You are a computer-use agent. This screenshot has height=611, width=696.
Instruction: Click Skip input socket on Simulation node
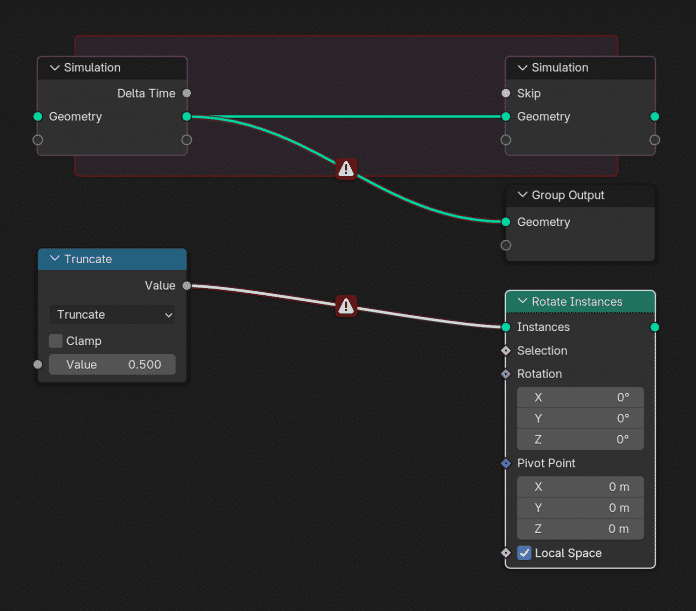point(506,93)
